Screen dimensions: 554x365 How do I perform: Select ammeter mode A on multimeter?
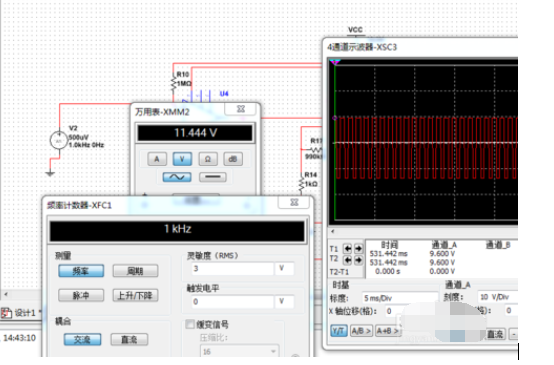[157, 159]
